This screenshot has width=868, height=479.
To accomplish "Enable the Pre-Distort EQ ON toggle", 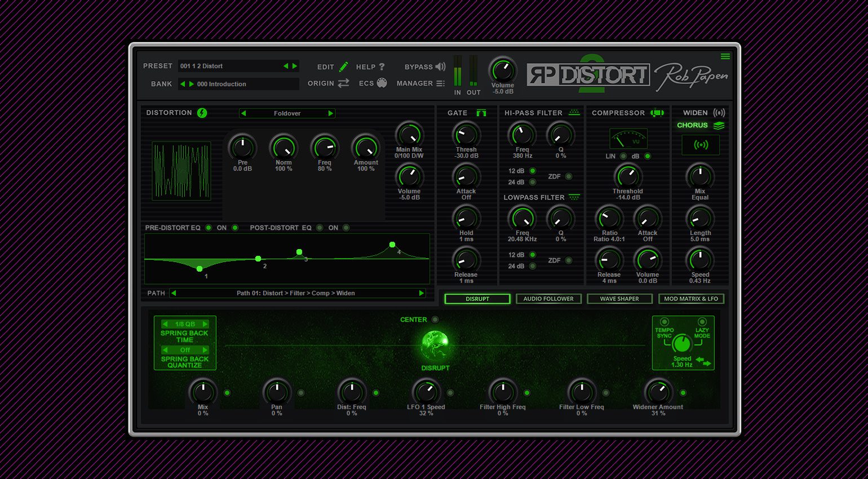I will pyautogui.click(x=235, y=228).
